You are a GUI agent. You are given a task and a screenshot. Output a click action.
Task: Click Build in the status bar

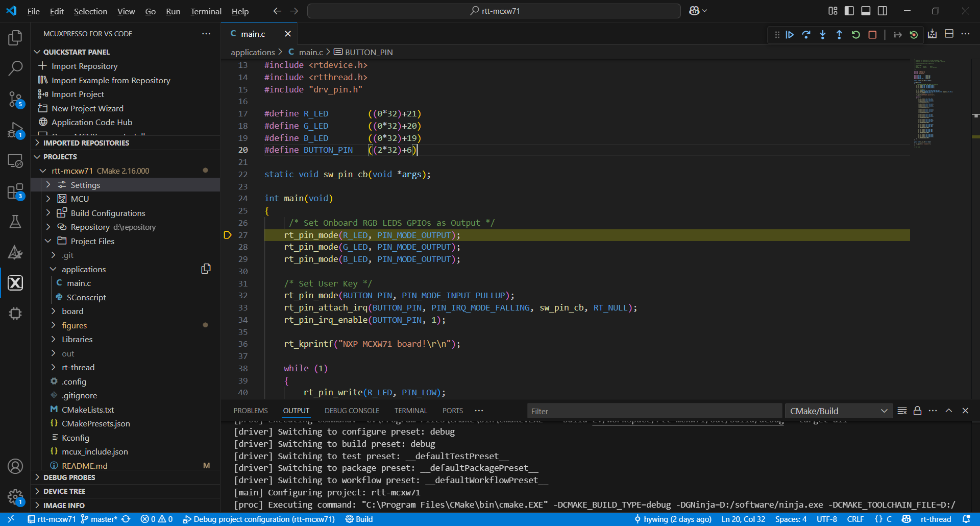tap(359, 519)
